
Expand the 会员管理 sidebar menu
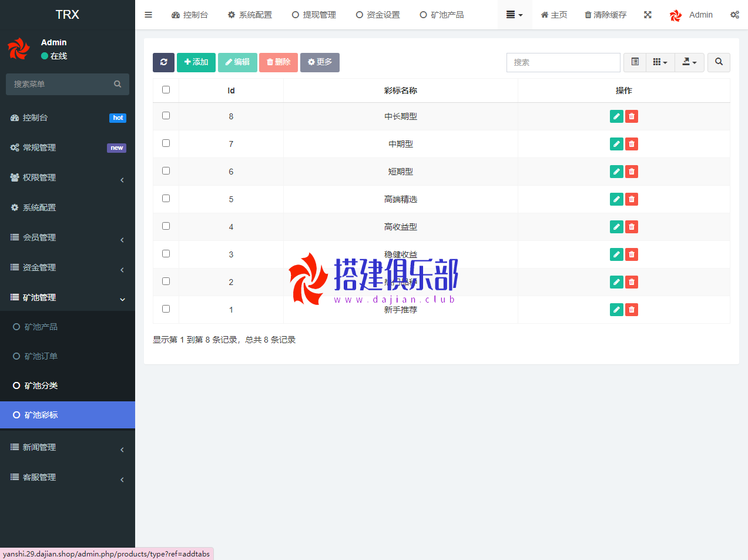coord(68,237)
